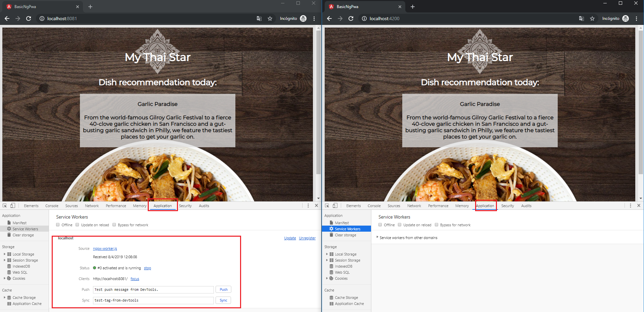Enable the Offline checkbox in the left DevTools
The image size is (644, 312).
58,225
